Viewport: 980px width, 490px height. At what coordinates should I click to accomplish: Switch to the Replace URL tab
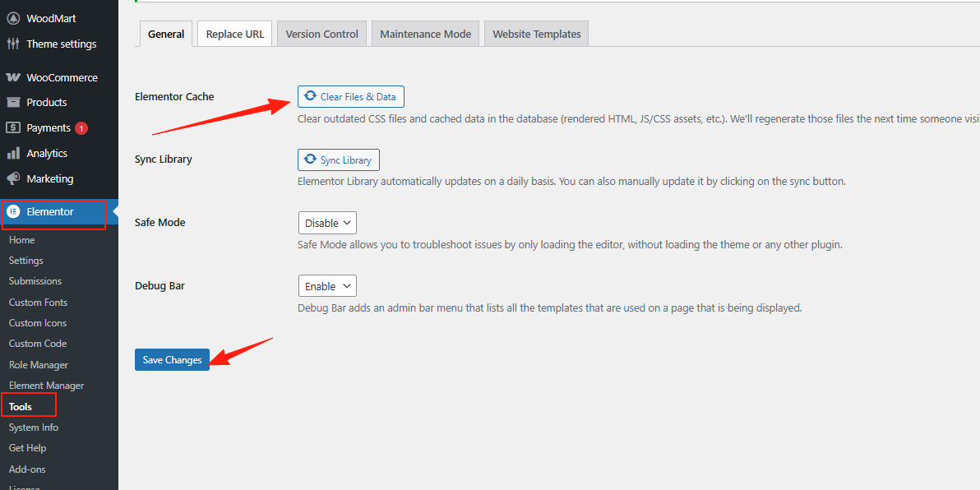[234, 34]
